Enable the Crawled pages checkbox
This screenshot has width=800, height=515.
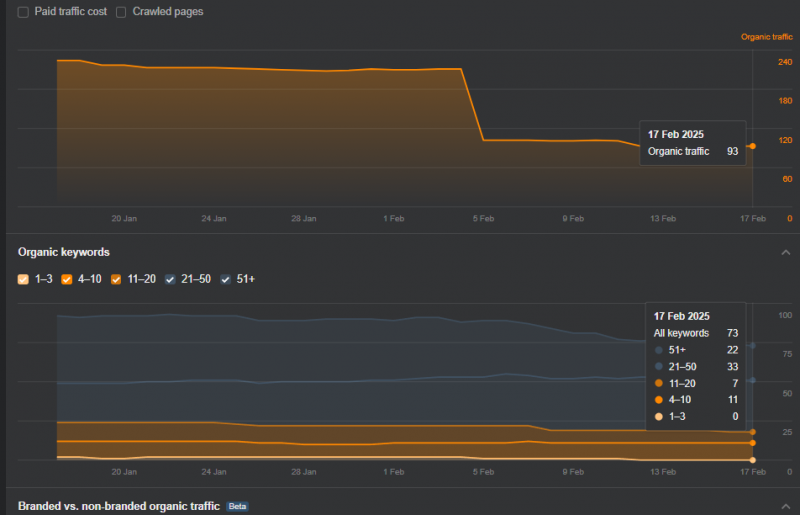[121, 12]
